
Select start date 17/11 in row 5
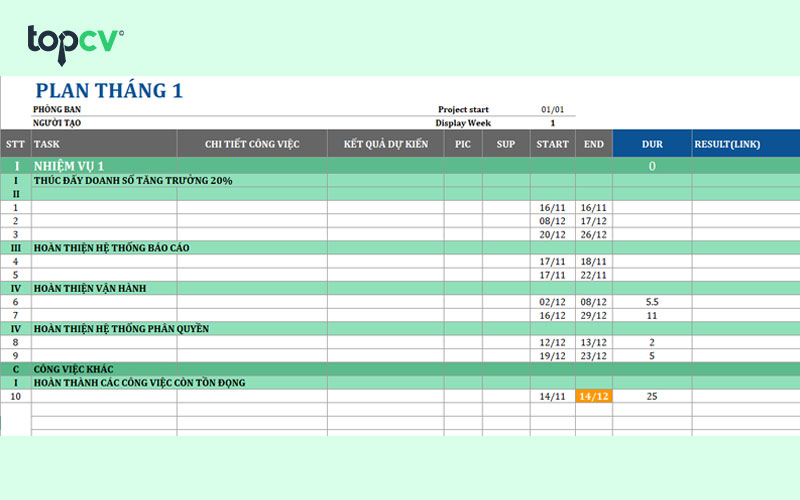(x=553, y=275)
